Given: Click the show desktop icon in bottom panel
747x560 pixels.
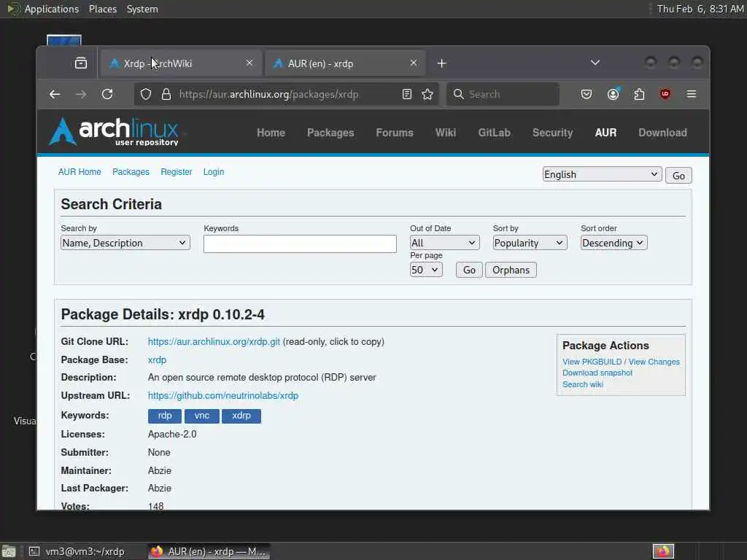Looking at the screenshot, I should point(9,551).
